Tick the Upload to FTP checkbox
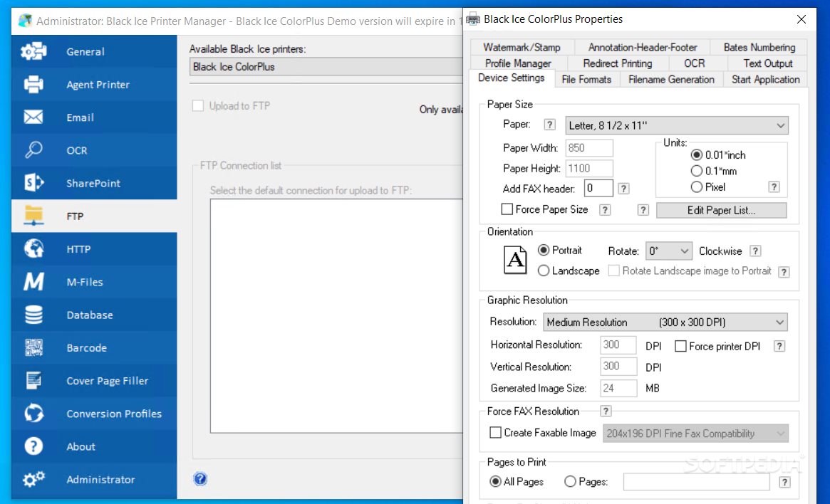830x504 pixels. coord(198,106)
